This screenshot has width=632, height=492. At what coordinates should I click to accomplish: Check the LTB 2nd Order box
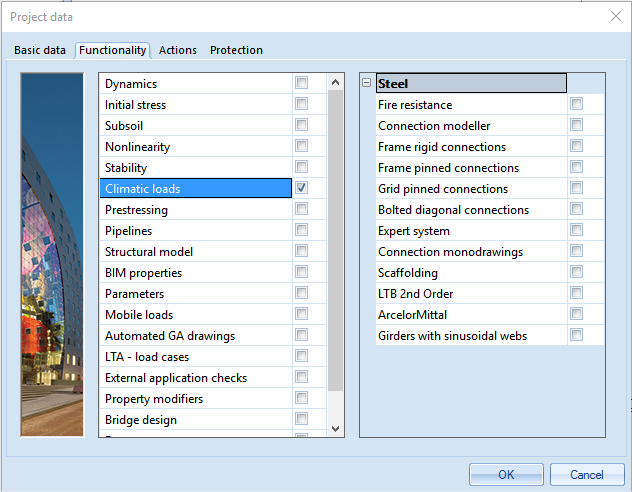[x=576, y=293]
